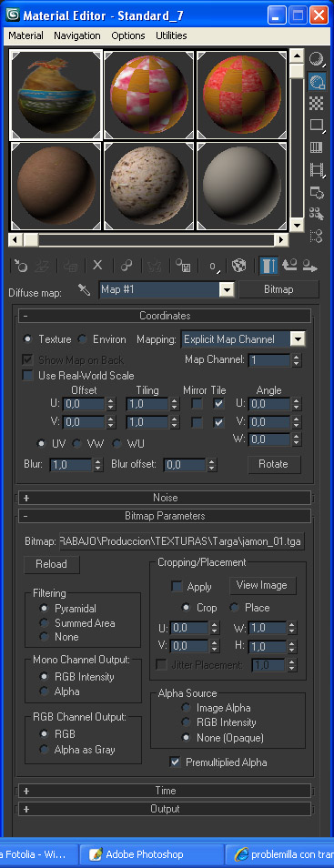The height and width of the screenshot is (868, 334).
Task: Click vertical sample slots scroll up arrow
Action: [297, 56]
